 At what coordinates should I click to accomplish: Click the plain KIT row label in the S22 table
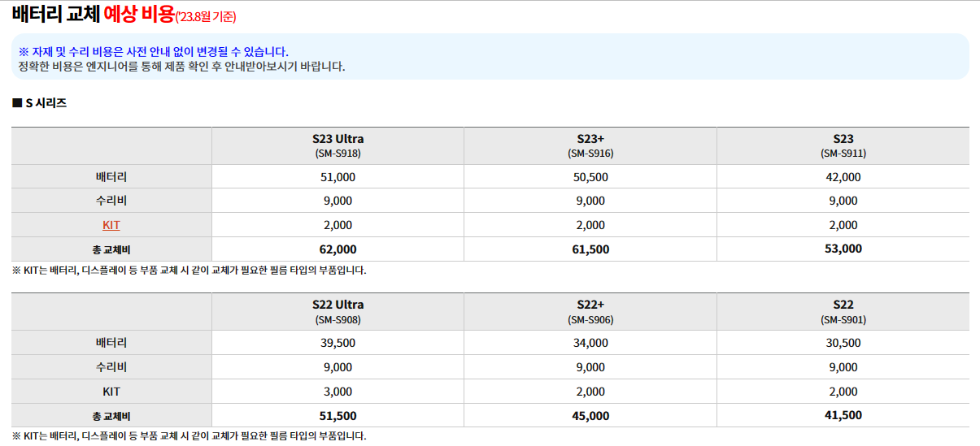pos(111,392)
